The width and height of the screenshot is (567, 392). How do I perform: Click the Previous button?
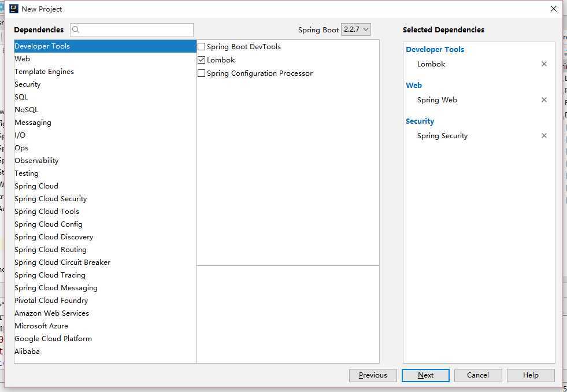373,375
